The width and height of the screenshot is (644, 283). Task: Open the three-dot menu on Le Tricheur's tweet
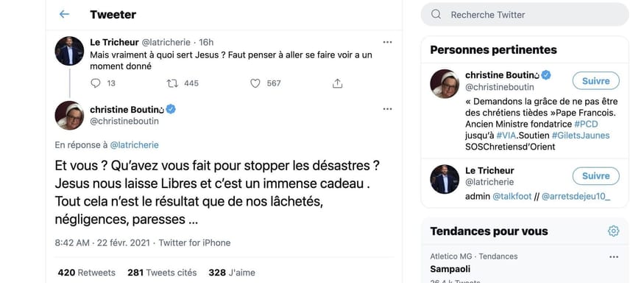pos(387,42)
